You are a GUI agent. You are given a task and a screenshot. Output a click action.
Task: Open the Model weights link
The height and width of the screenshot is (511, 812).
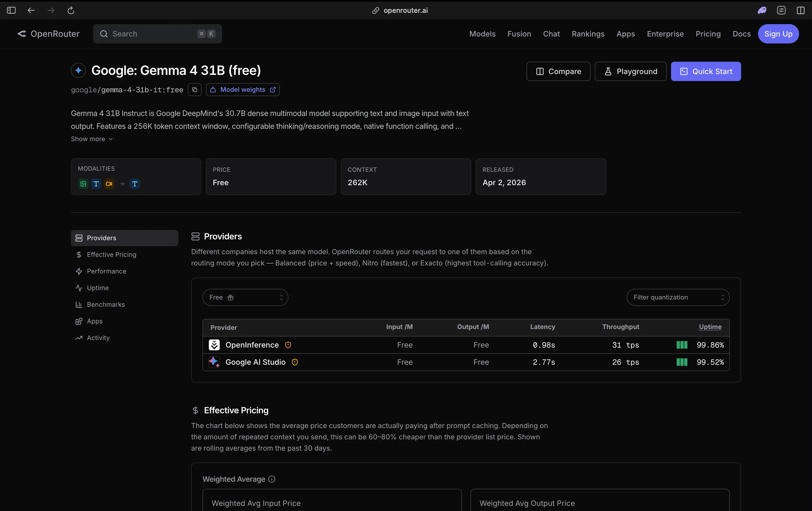[243, 90]
